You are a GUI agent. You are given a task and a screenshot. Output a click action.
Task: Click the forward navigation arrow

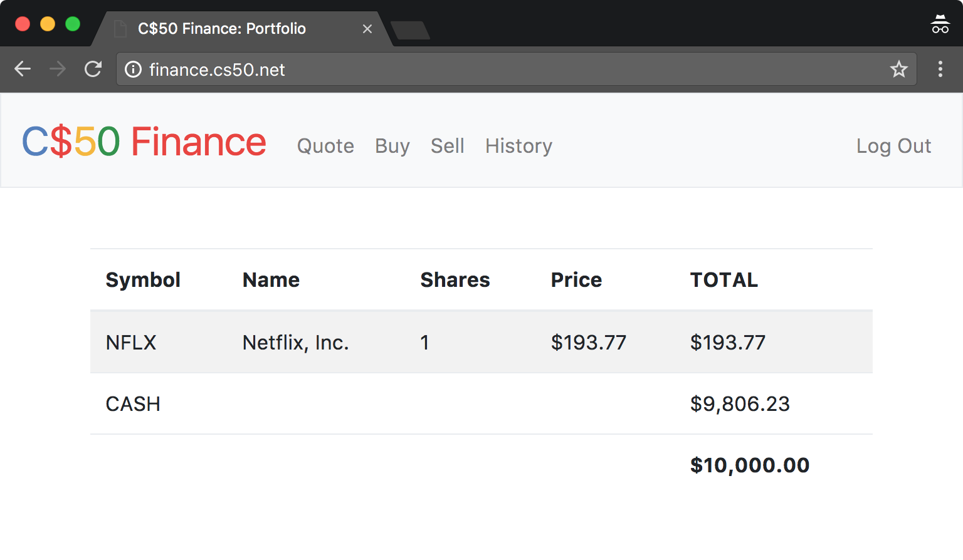(58, 69)
